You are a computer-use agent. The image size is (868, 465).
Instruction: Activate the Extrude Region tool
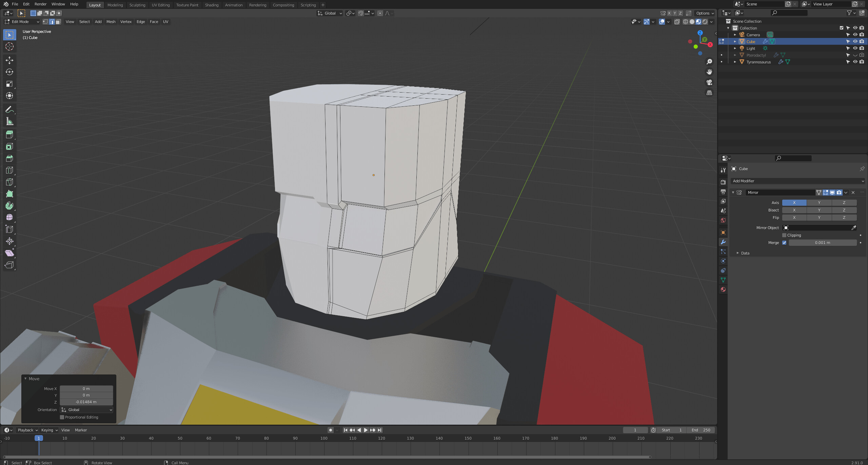pyautogui.click(x=9, y=135)
